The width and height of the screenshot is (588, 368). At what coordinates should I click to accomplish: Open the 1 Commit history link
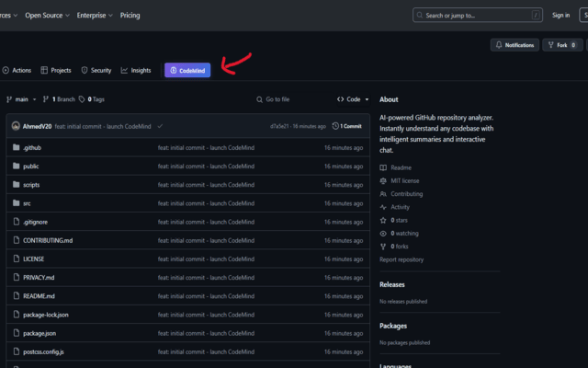click(347, 126)
